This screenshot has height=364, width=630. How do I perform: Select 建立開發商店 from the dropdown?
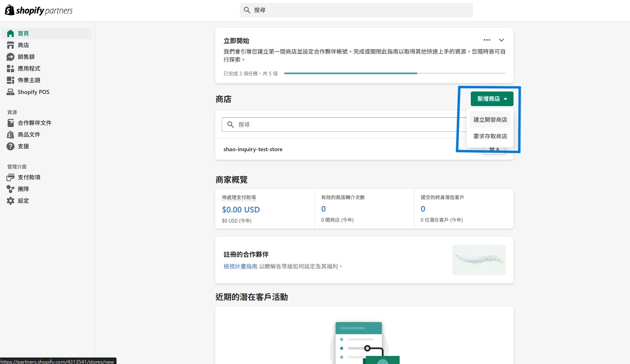490,120
